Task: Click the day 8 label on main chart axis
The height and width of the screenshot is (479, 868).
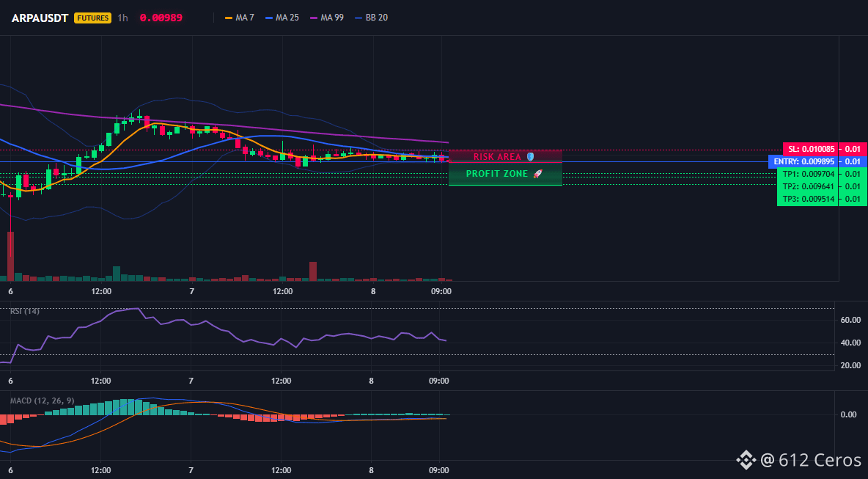Action: click(373, 291)
